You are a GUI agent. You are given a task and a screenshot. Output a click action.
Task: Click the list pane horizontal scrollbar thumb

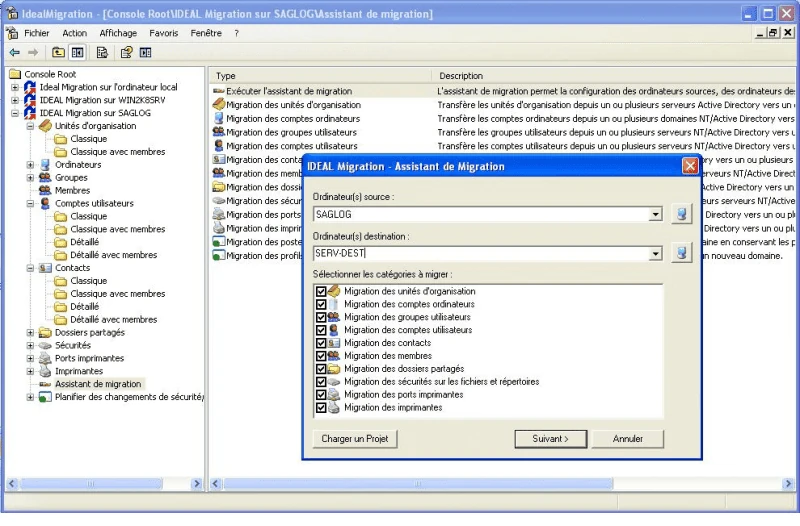tap(418, 484)
